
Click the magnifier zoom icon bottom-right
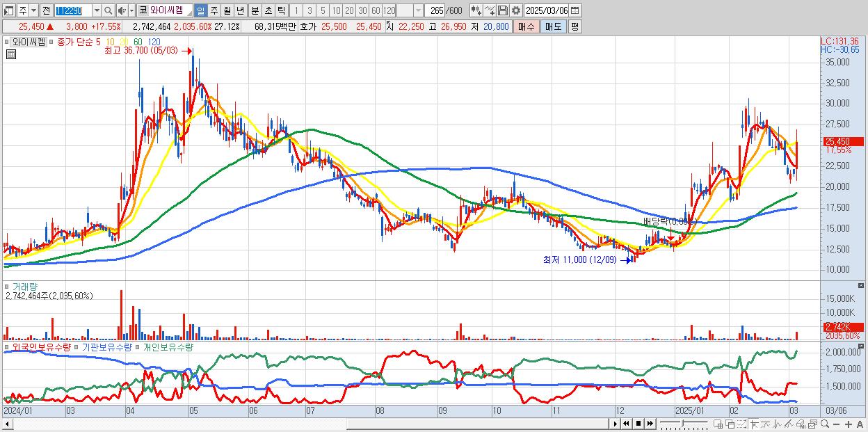point(825,424)
